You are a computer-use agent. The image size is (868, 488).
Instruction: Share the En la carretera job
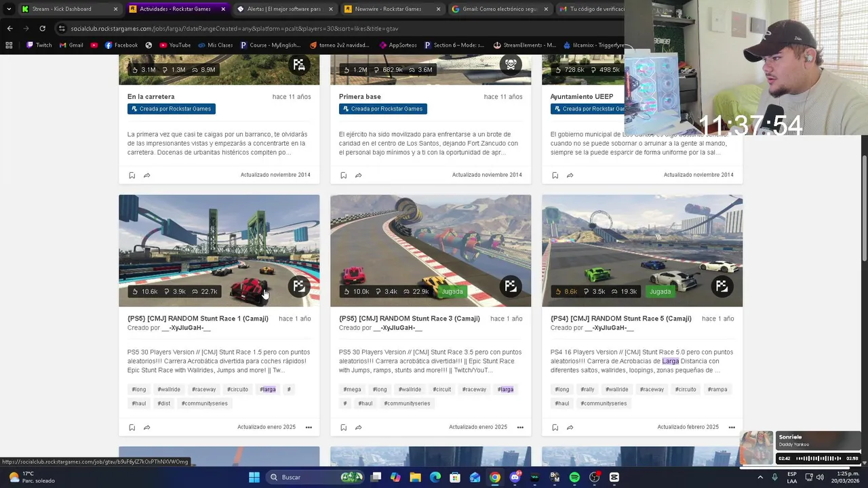[146, 175]
